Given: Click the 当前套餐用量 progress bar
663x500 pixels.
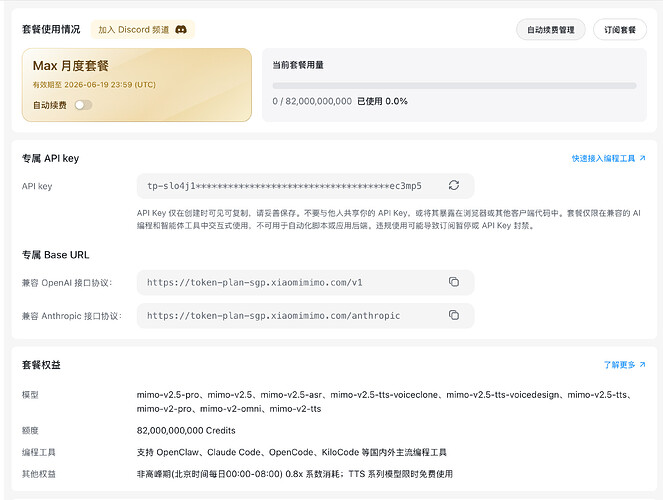Looking at the screenshot, I should tap(455, 86).
